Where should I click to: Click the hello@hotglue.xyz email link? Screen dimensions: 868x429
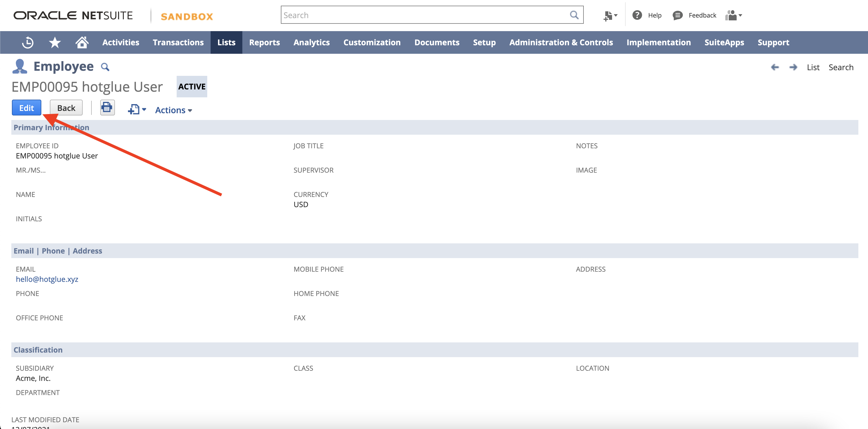pos(47,279)
